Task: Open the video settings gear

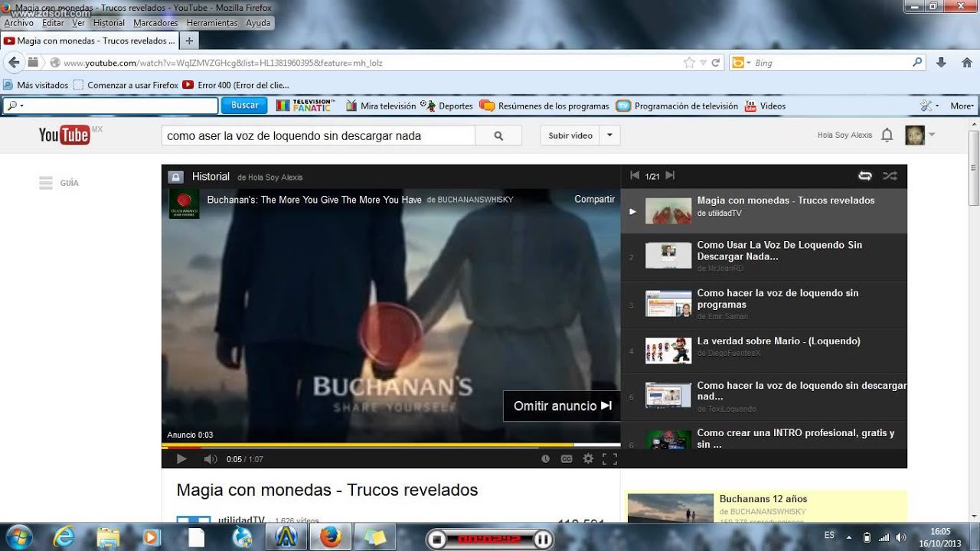Action: point(588,459)
